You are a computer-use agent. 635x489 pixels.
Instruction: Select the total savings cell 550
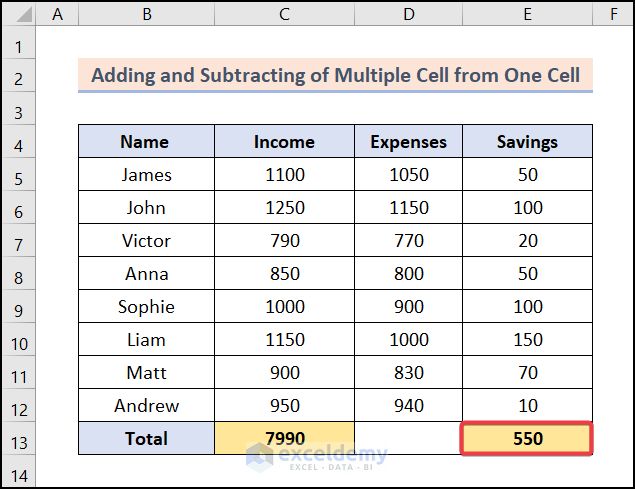coord(527,438)
